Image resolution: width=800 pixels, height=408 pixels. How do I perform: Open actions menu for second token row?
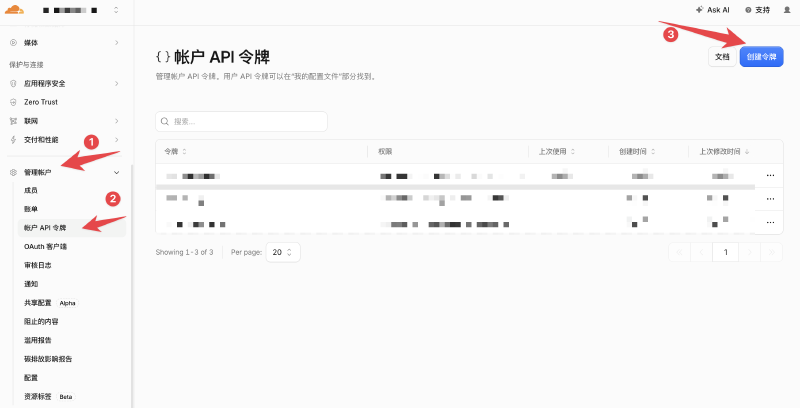click(770, 199)
